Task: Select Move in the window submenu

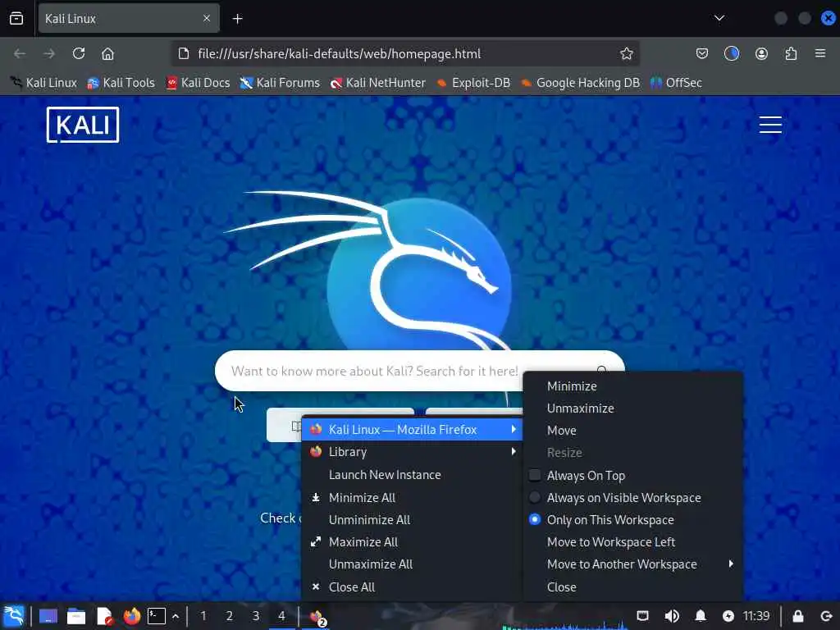Action: pos(633,431)
